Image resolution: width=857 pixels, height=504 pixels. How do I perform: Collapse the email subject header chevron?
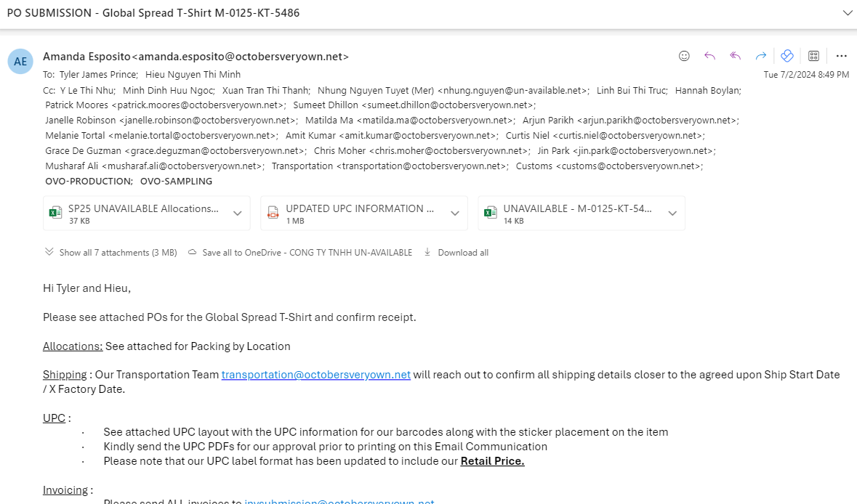pyautogui.click(x=847, y=12)
